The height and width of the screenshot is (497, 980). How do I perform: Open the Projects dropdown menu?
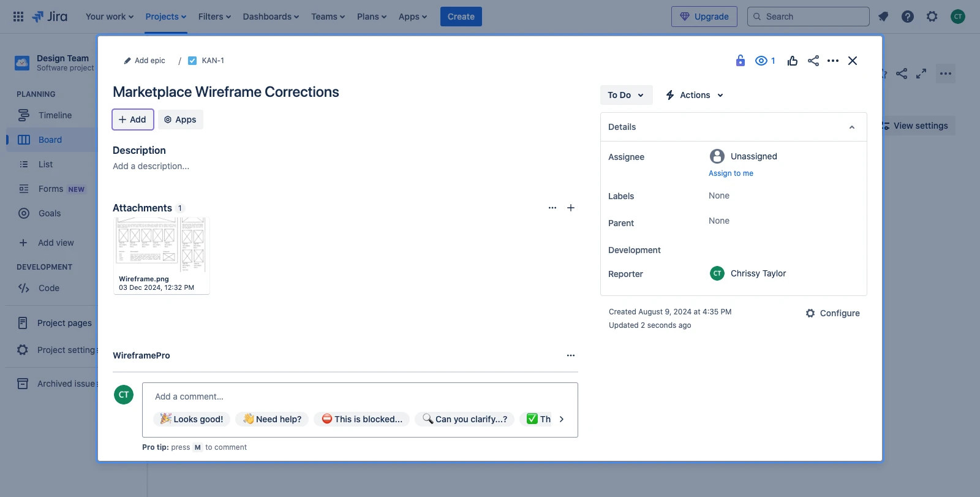pos(166,17)
